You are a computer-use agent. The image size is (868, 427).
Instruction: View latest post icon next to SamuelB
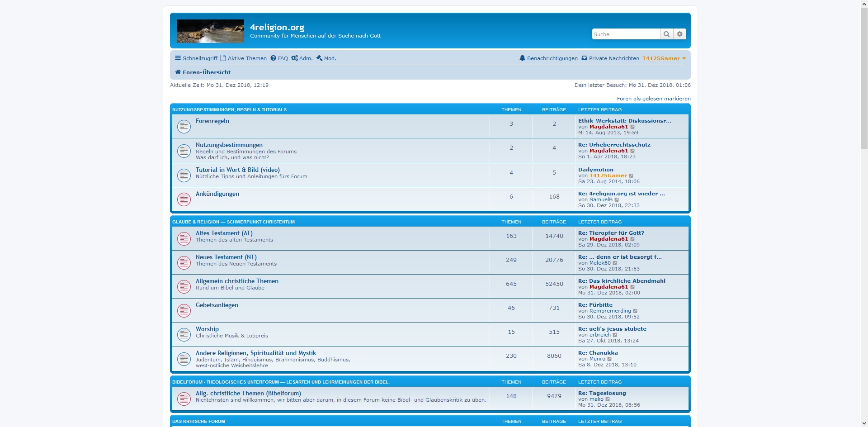[617, 200]
